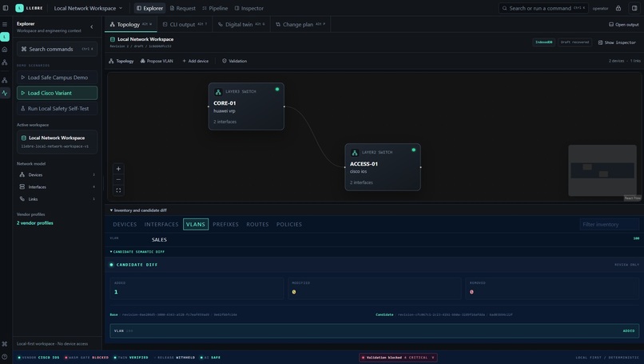Select the ACCESS-01 switch node
The width and height of the screenshot is (644, 364).
[x=383, y=167]
